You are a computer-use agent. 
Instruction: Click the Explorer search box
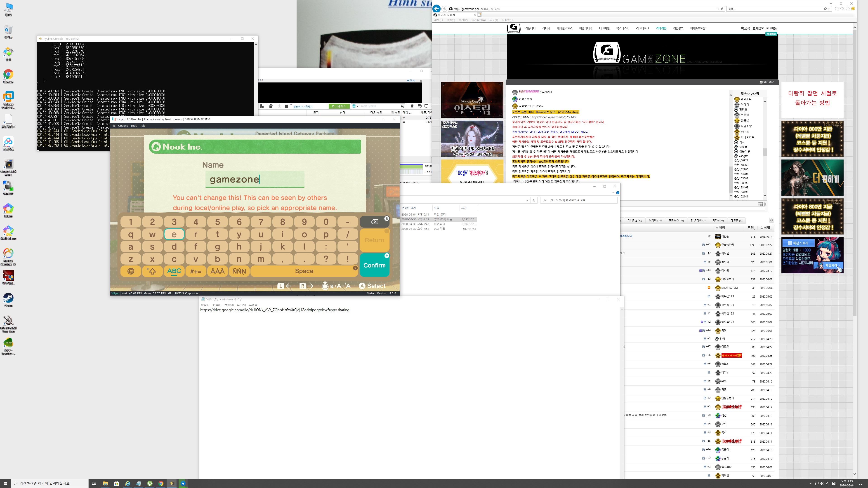coord(579,200)
